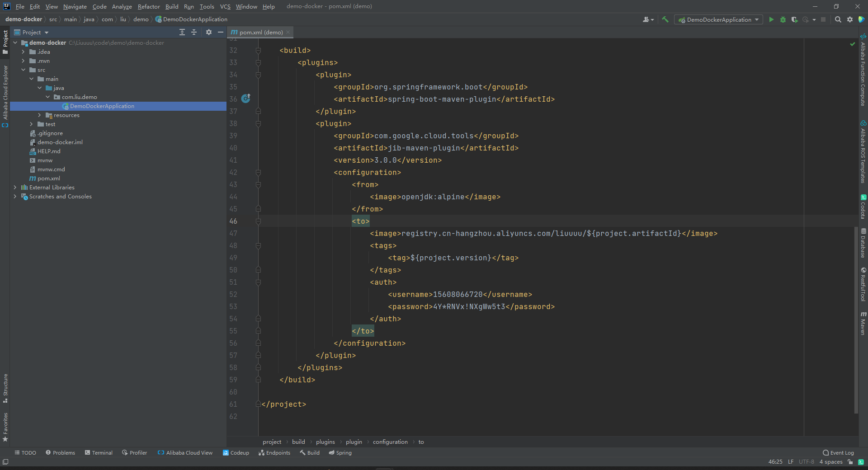Image resolution: width=868 pixels, height=470 pixels.
Task: Open the File menu
Action: 20,6
